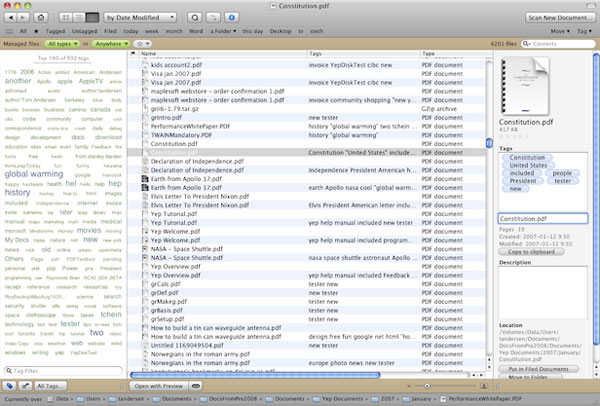
Task: Toggle the 'United States' tag pill
Action: click(527, 165)
